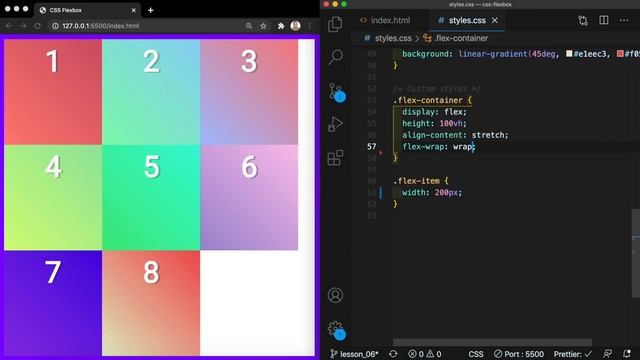Click the Port : 5500 Live Server button
Screen dimensions: 640x360
[519, 354]
